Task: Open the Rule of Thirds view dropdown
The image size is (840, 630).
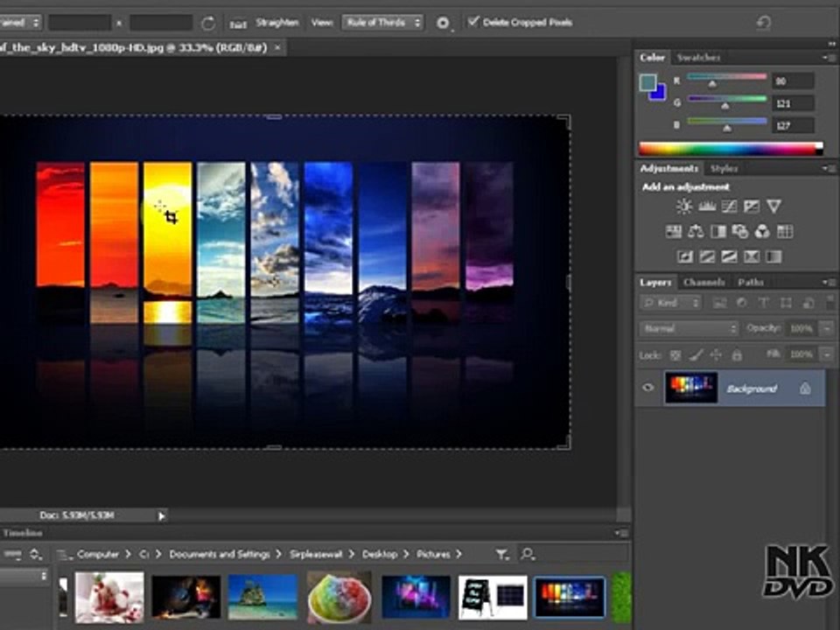Action: pyautogui.click(x=383, y=23)
